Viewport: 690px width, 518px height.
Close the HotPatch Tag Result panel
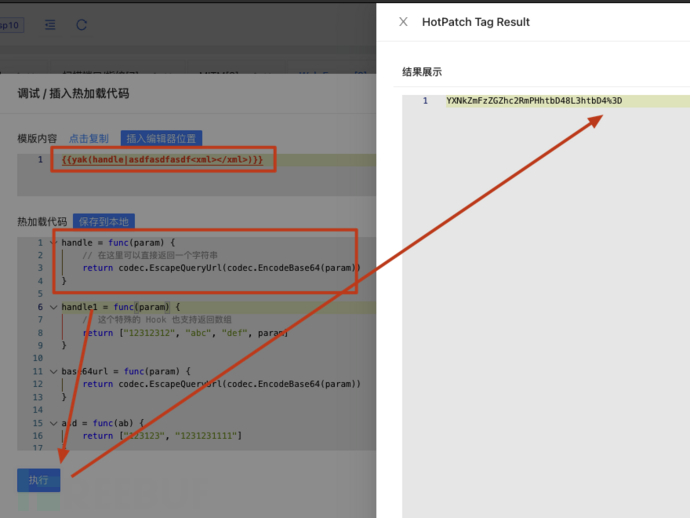click(403, 22)
